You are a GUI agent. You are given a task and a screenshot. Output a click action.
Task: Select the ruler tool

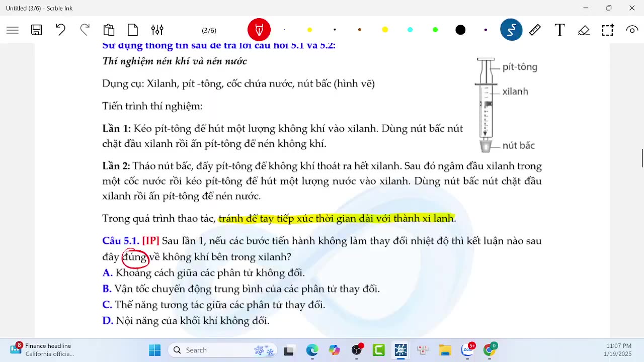coord(535,30)
